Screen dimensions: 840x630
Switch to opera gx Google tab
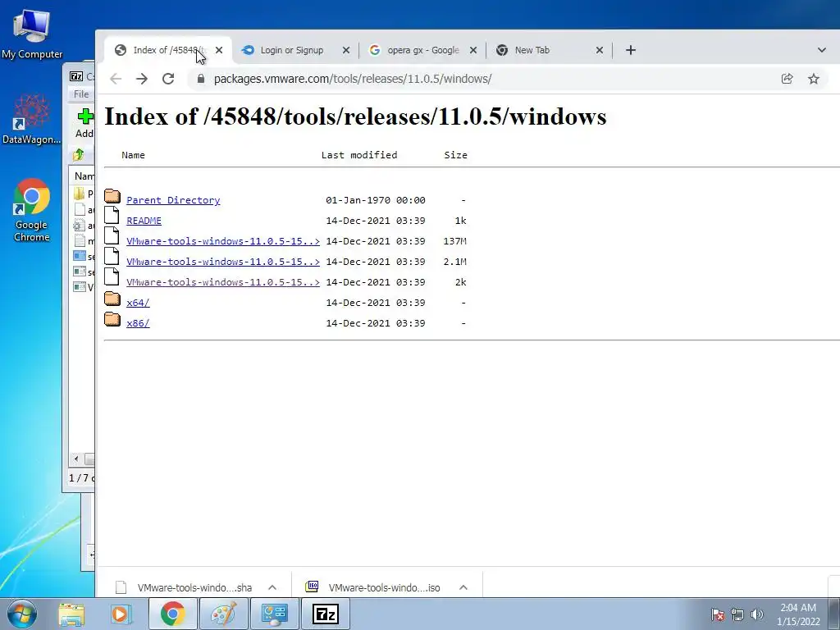tap(423, 50)
